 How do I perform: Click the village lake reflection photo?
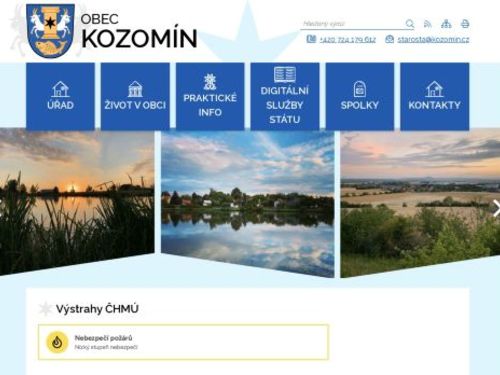pyautogui.click(x=248, y=204)
